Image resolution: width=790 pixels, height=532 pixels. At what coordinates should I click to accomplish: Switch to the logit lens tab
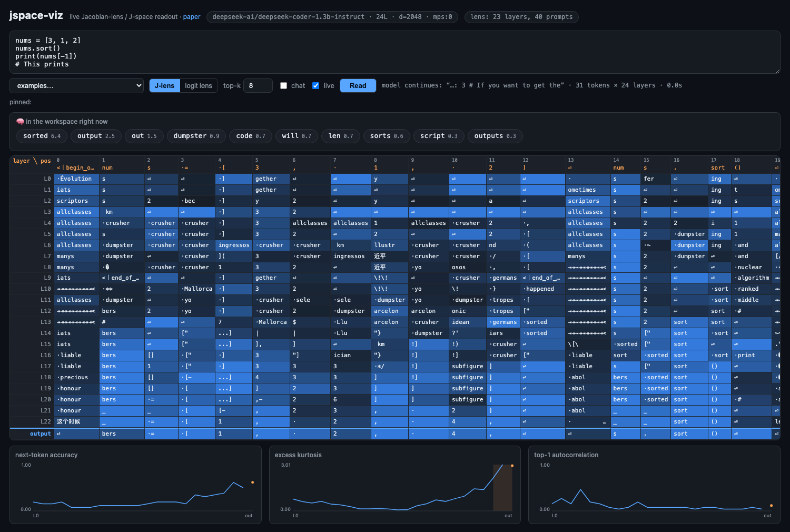pos(199,85)
